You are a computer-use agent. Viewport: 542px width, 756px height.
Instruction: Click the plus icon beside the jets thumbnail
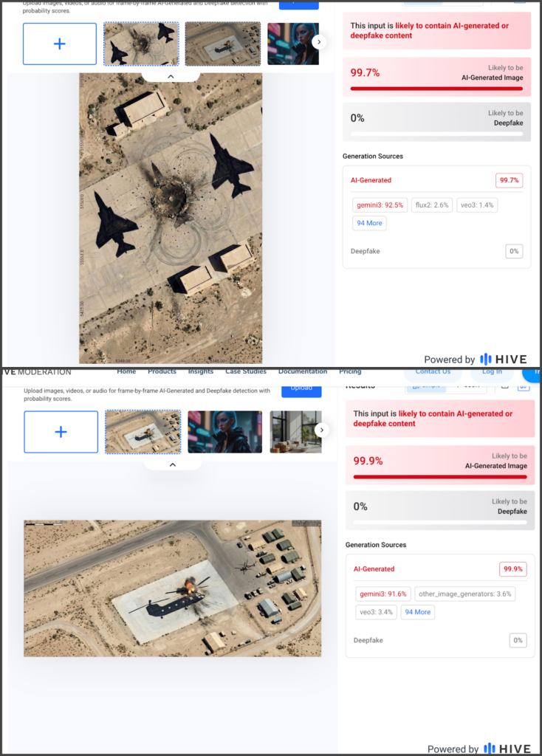60,44
